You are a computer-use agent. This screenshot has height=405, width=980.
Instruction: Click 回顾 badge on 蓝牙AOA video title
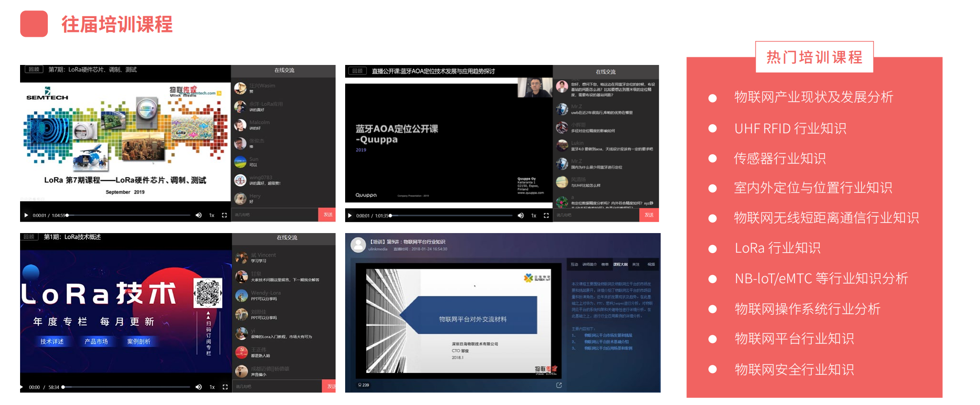pos(357,71)
